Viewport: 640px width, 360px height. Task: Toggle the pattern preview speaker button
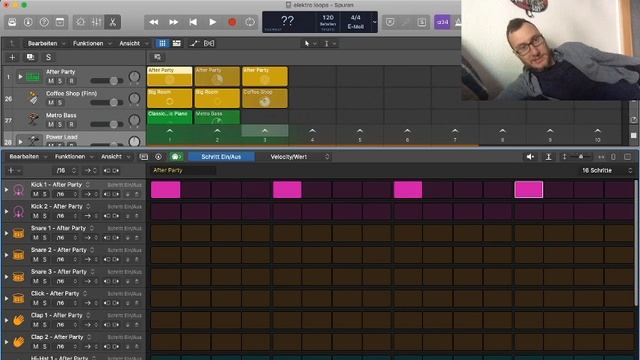click(x=530, y=157)
